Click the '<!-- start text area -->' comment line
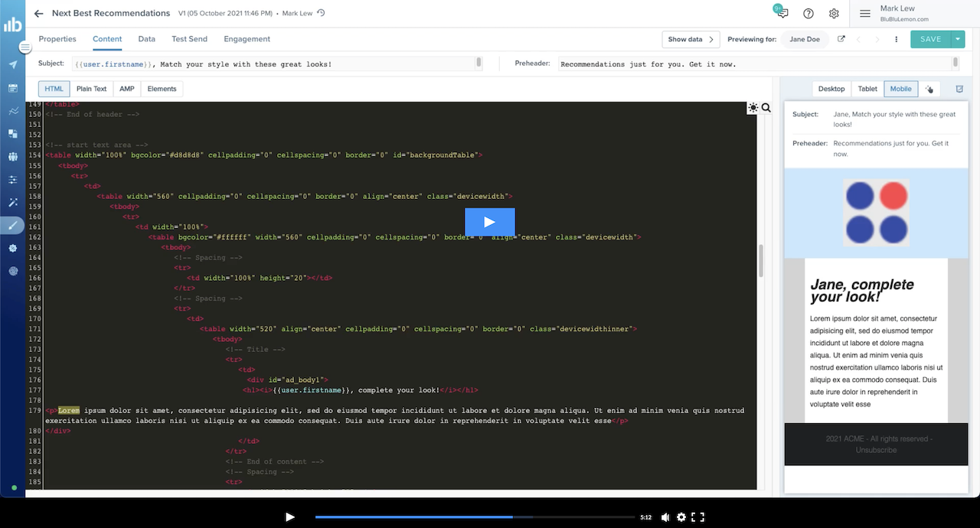The width and height of the screenshot is (980, 528). pos(96,145)
